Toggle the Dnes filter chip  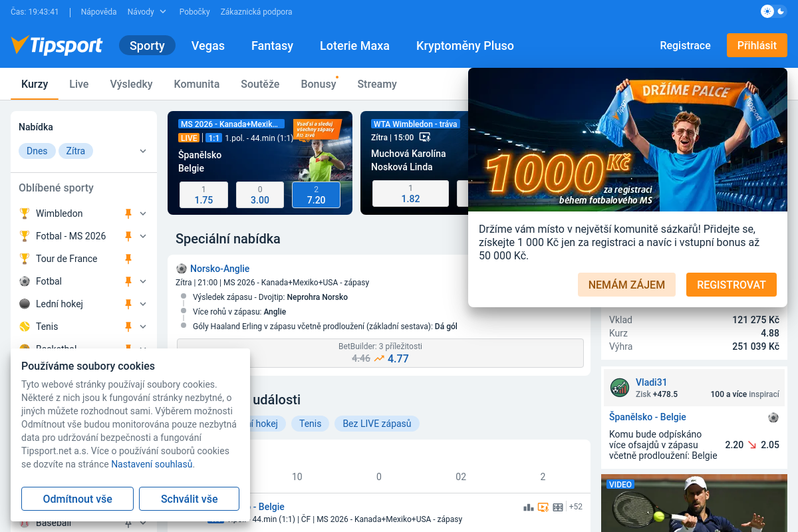point(37,151)
